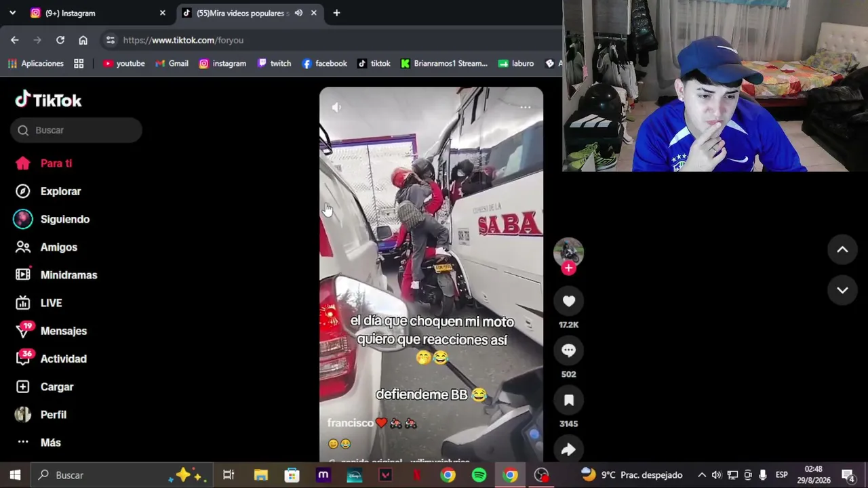Open Perfil page

tap(41, 415)
